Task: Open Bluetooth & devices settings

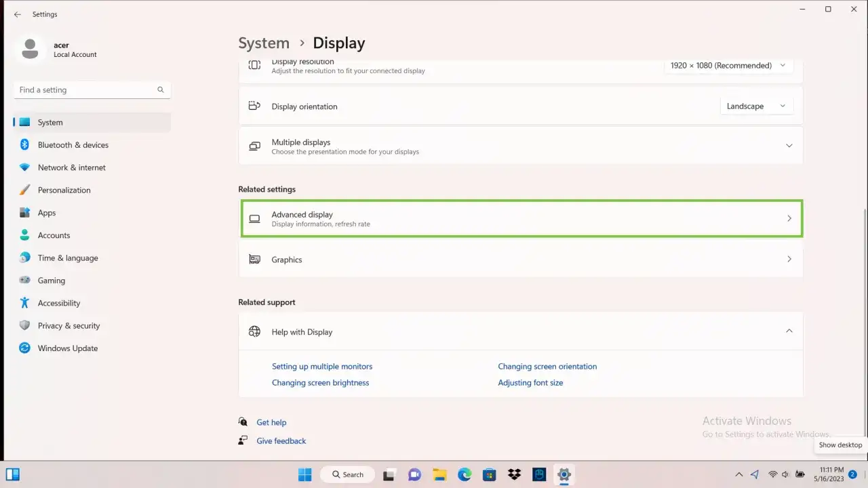Action: click(x=73, y=145)
